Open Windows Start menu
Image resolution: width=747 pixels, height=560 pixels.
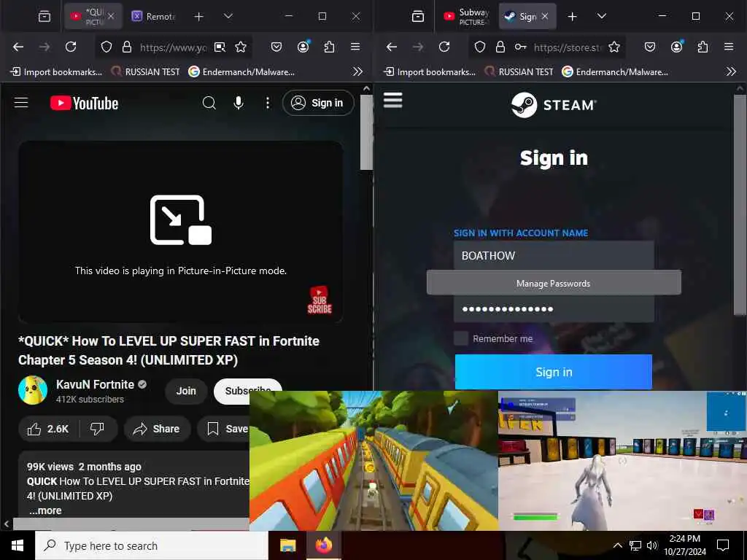tap(18, 545)
